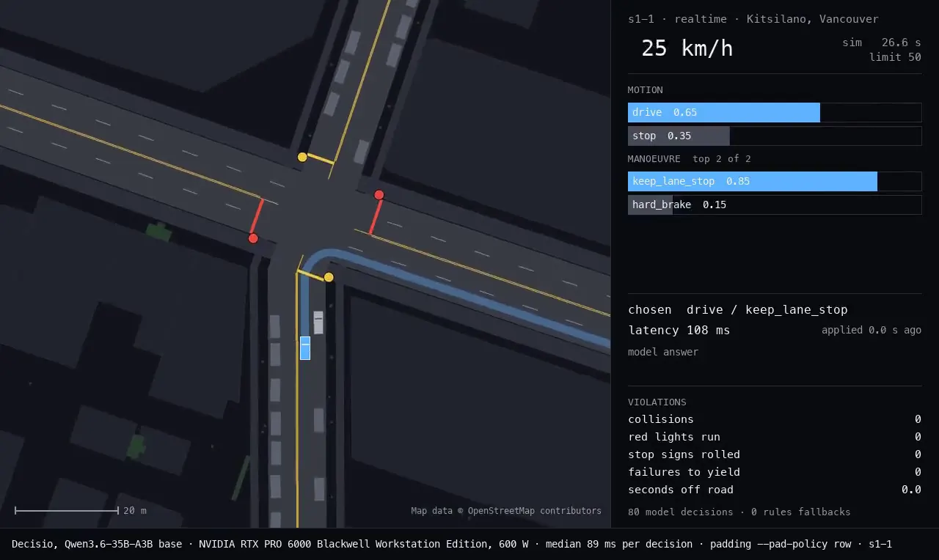Image resolution: width=939 pixels, height=560 pixels.
Task: Click the hard_brake 0.15 manoeuvre bar
Action: point(775,205)
